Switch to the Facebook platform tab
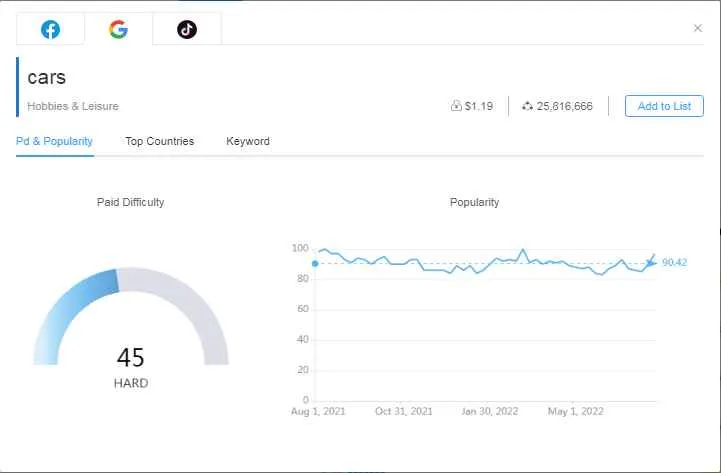The image size is (721, 473). [50, 29]
